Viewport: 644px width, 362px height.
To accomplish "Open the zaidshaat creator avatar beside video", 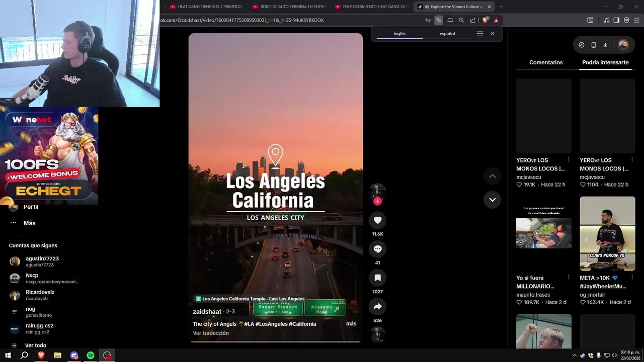I will 377,192.
